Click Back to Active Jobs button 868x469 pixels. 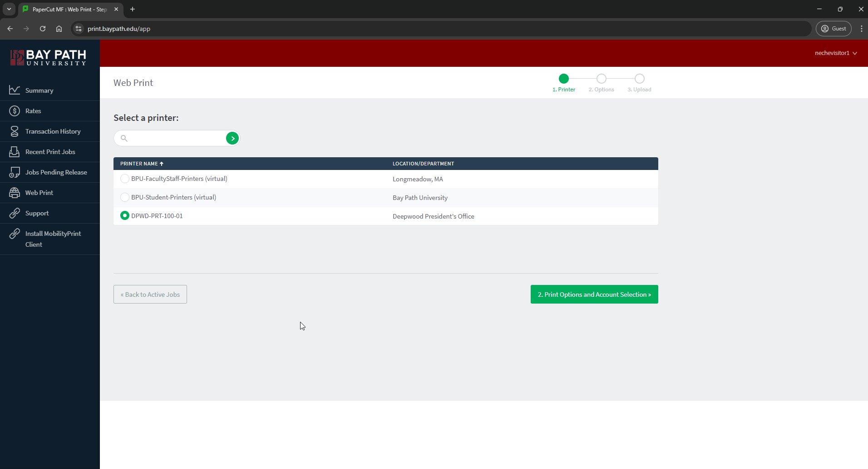(150, 294)
